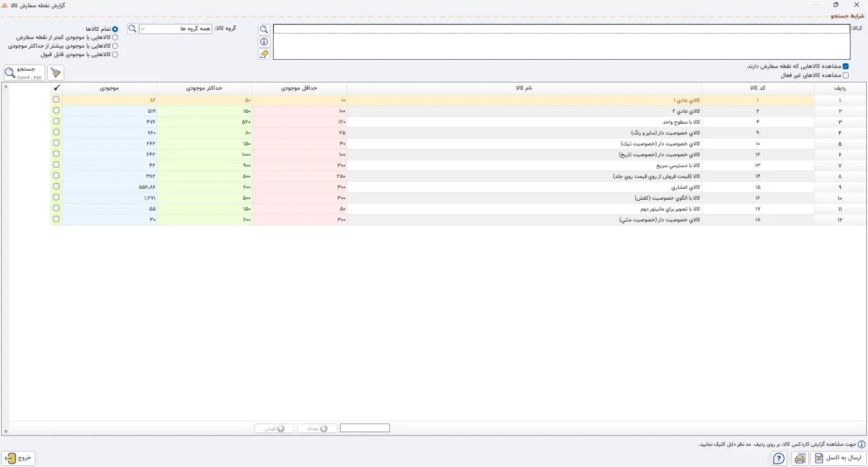Click the stock value ۱,۲۷۱ cell

pyautogui.click(x=110, y=198)
